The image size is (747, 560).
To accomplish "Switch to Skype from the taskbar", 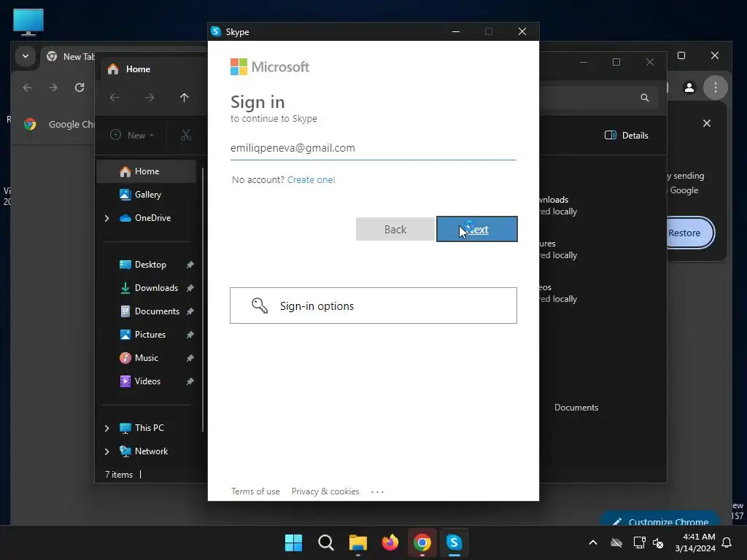I will [454, 542].
